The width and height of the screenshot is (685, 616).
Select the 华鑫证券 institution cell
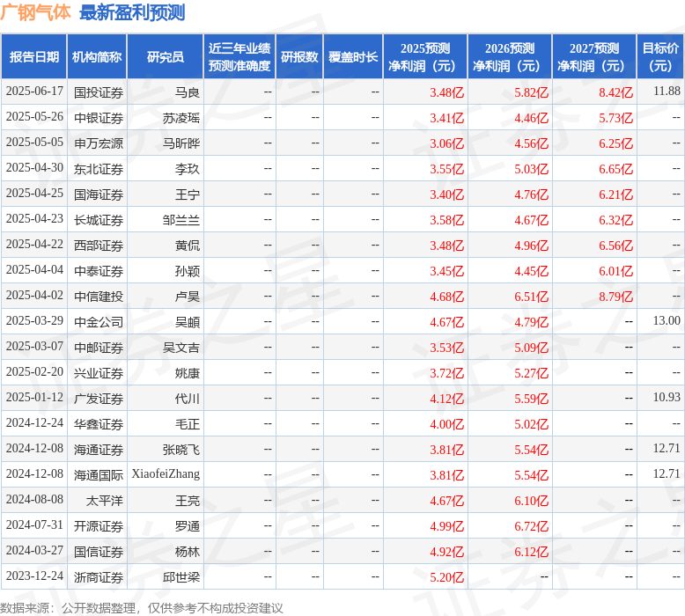tap(99, 424)
